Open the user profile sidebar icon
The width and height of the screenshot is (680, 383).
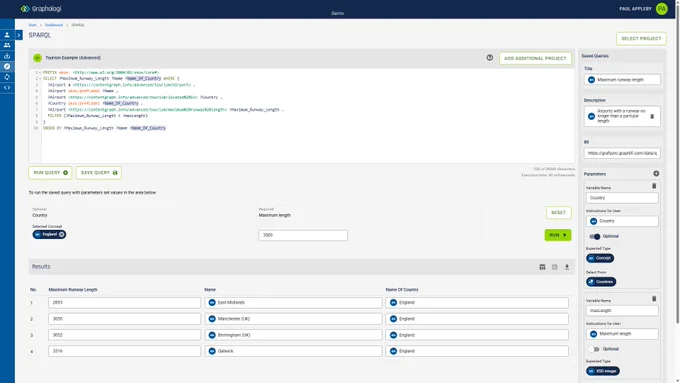coord(7,35)
